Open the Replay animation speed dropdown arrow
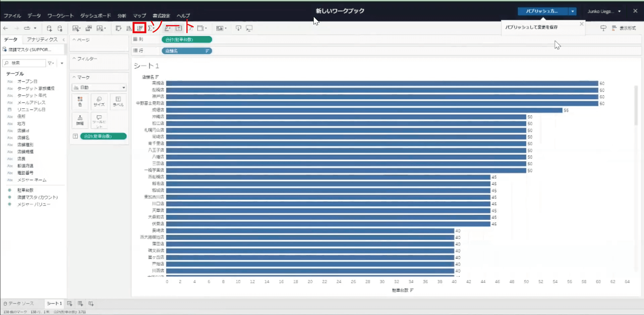Image resolution: width=644 pixels, height=315 pixels. [x=35, y=28]
